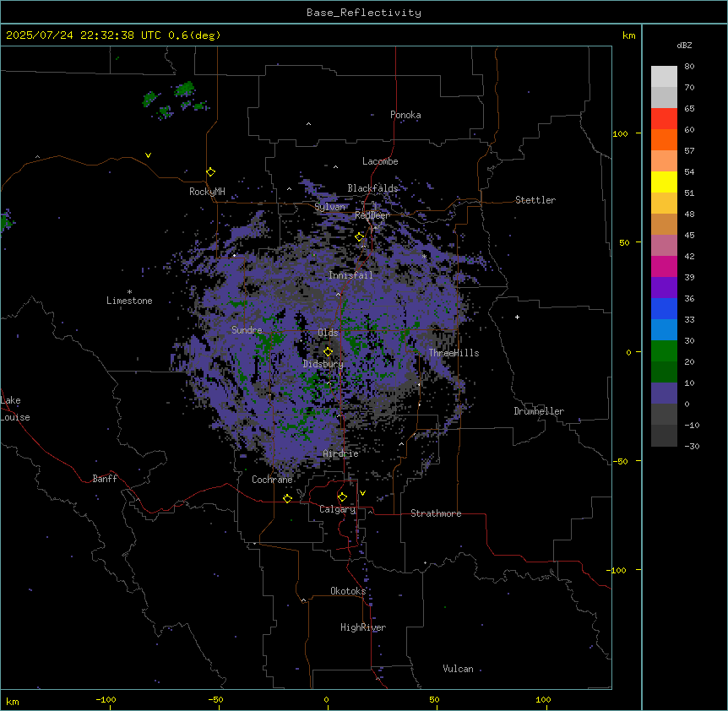Click the 80 value on the dBZ scale

pos(689,67)
